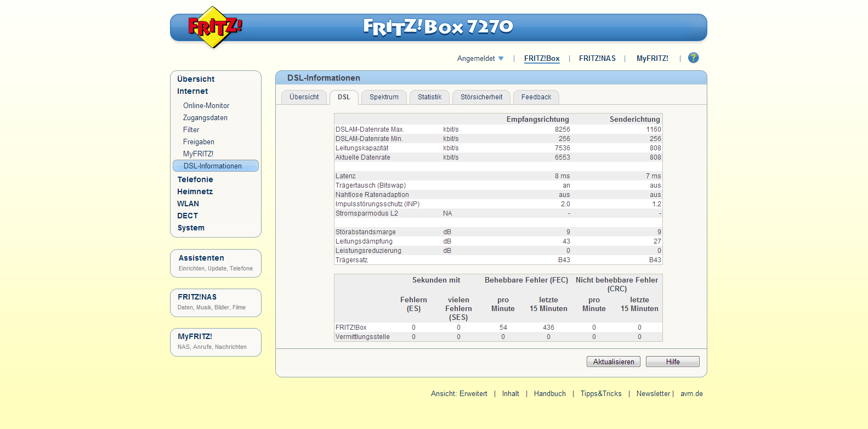Click the FRITZ!Box row in error table
The width and height of the screenshot is (868, 429).
tap(498, 328)
